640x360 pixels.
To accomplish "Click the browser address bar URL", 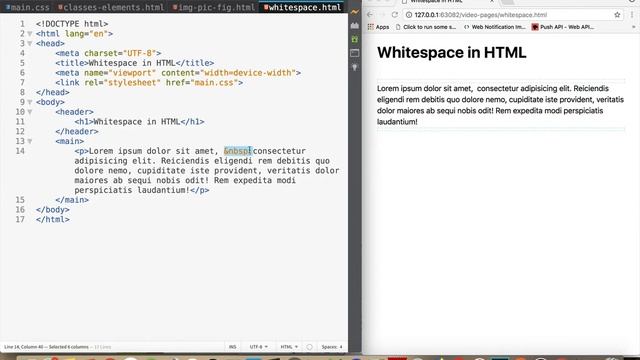I will pos(481,15).
